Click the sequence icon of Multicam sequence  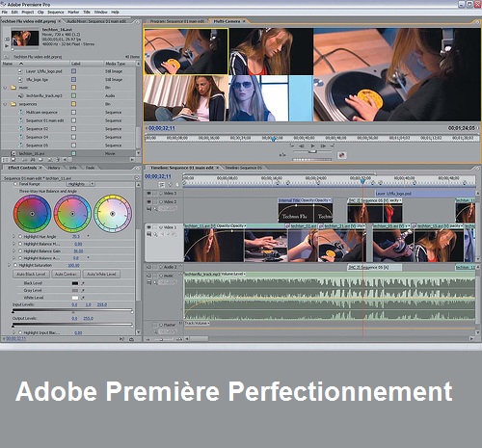[x=21, y=112]
